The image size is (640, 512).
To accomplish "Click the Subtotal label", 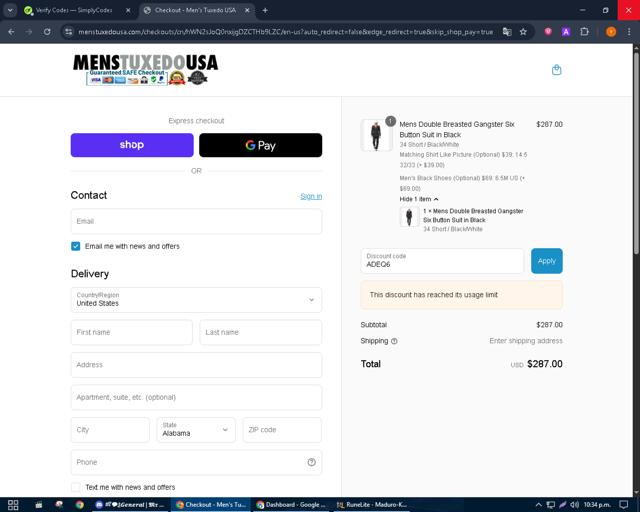I will [x=373, y=325].
